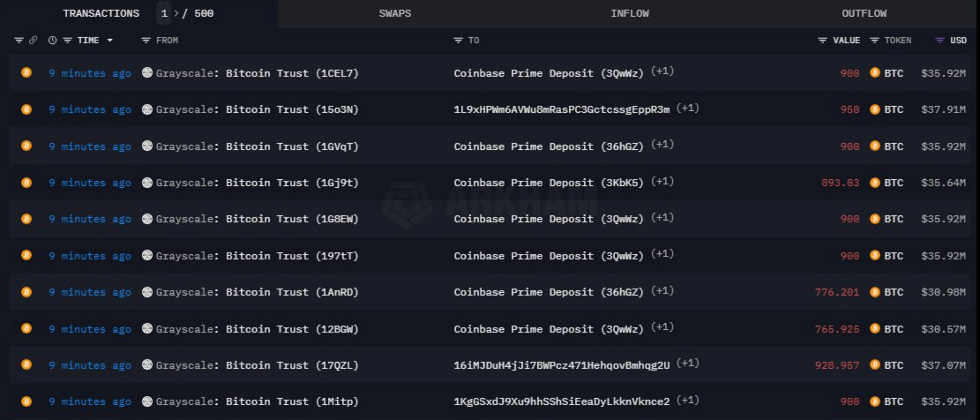Open the OUTFLOW tab

point(864,14)
